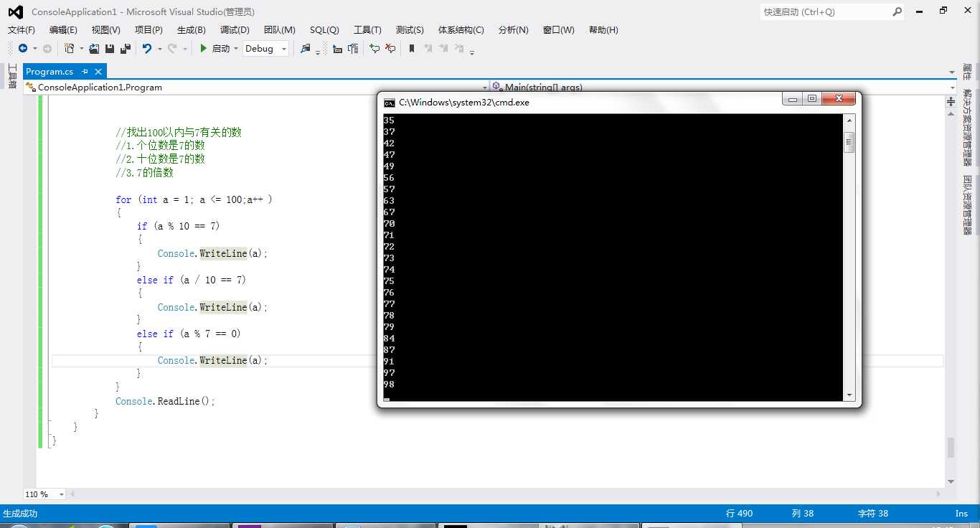Click the Save All multi-disk icon
This screenshot has width=980, height=528.
[x=126, y=48]
